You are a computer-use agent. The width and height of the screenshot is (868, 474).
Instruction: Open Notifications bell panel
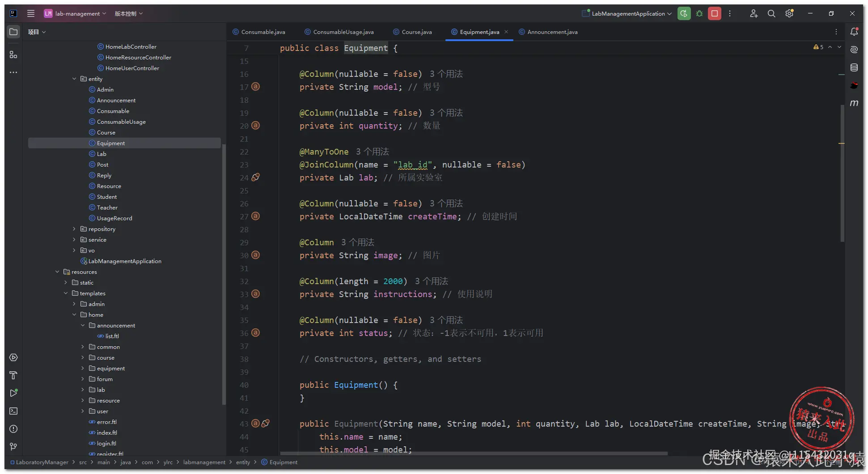pos(854,32)
